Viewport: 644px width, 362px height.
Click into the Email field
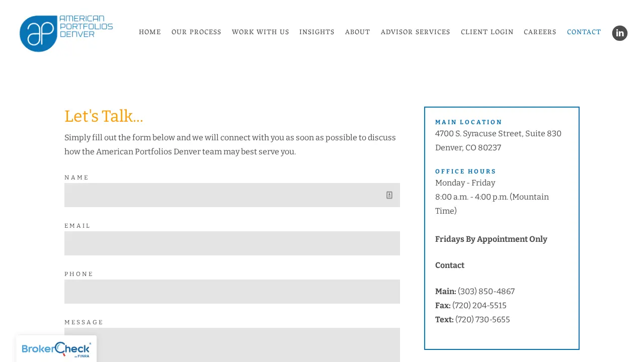[x=232, y=243]
